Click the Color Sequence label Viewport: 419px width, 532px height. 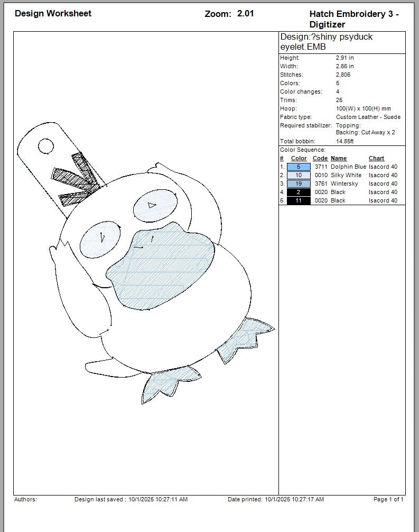pos(303,150)
